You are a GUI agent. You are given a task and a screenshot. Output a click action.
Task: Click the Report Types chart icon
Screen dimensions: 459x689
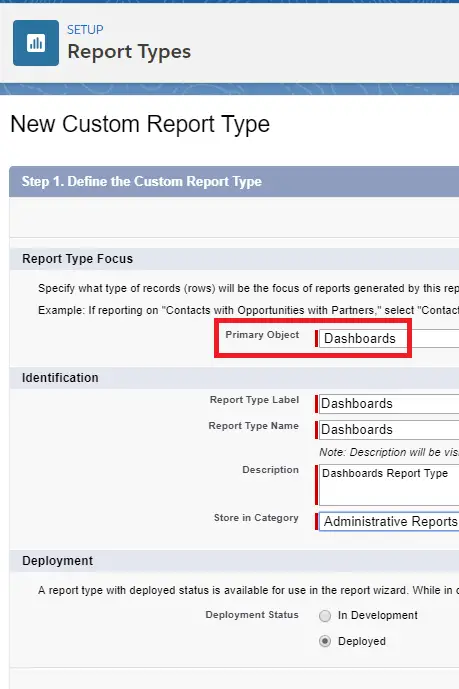(x=36, y=43)
